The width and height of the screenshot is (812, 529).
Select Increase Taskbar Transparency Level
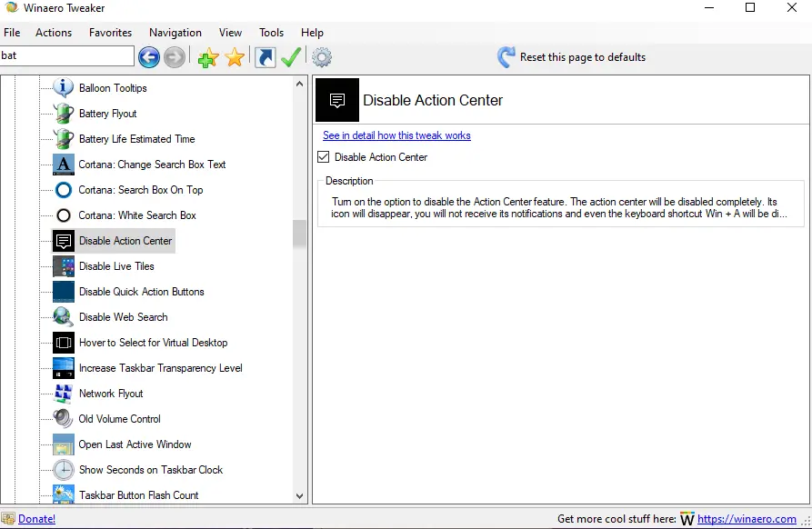pos(161,368)
